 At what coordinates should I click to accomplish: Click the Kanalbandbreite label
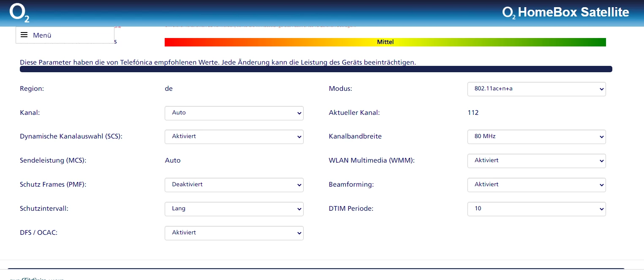tap(355, 136)
